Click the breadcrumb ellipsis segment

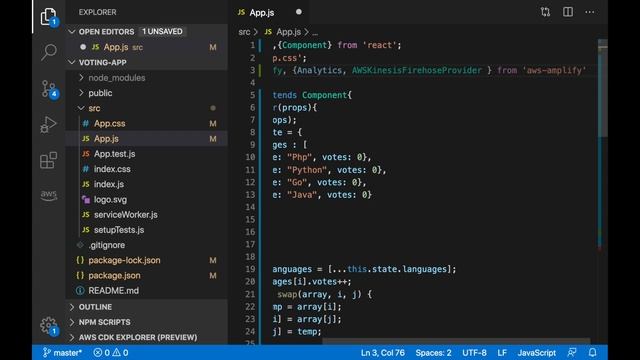coord(315,33)
